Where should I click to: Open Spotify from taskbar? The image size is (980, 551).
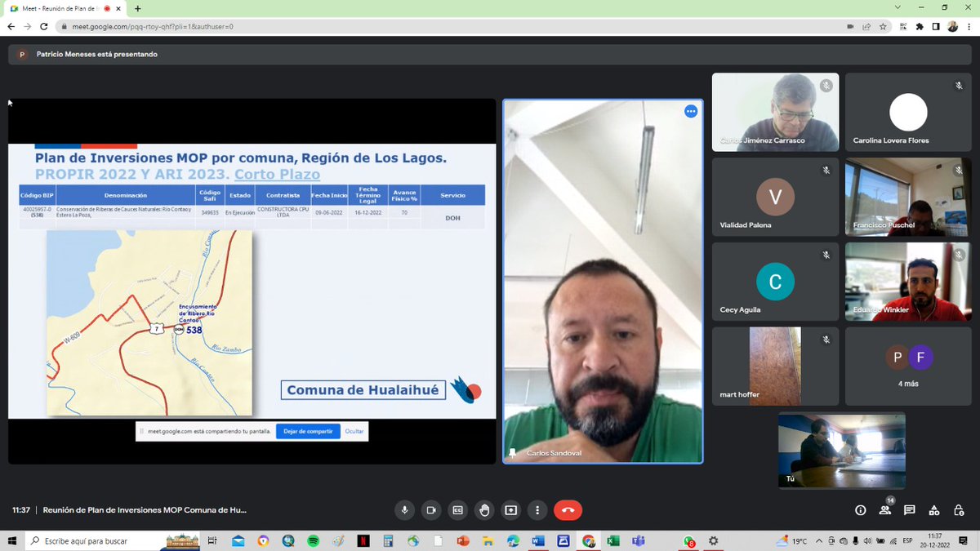pos(313,541)
